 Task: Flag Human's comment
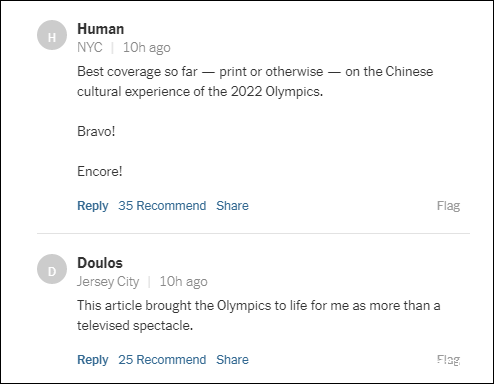(448, 206)
